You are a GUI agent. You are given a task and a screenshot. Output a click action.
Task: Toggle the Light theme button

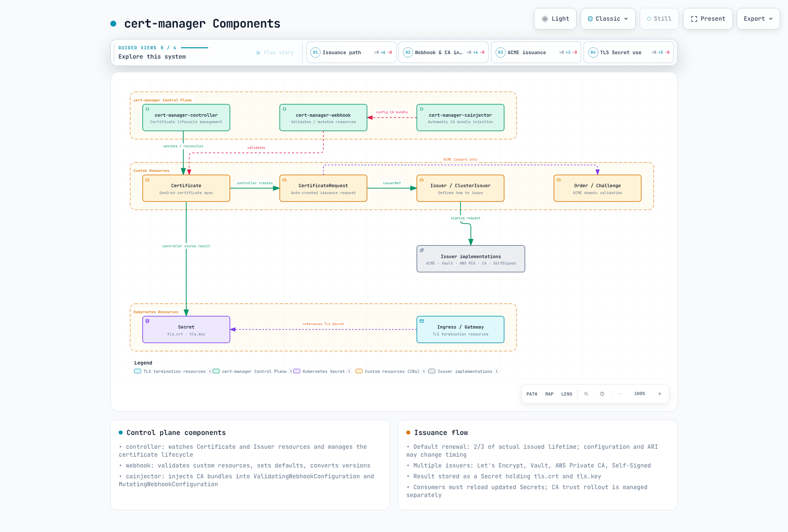click(x=555, y=19)
